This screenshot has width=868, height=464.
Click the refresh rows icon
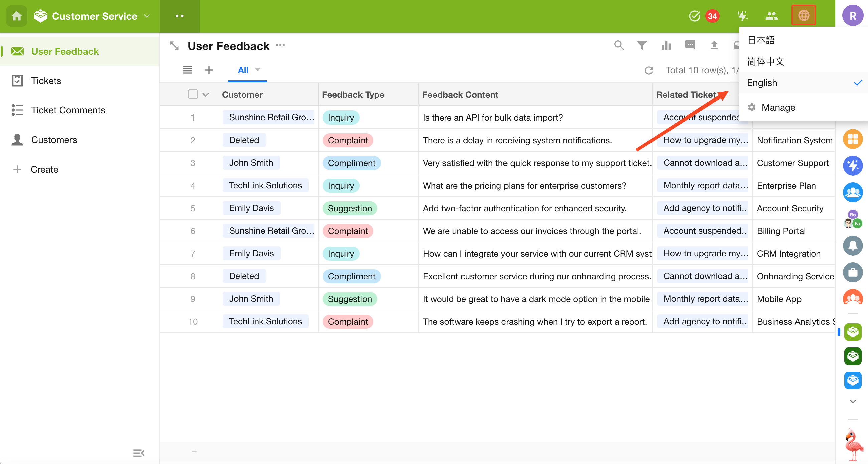click(x=648, y=70)
